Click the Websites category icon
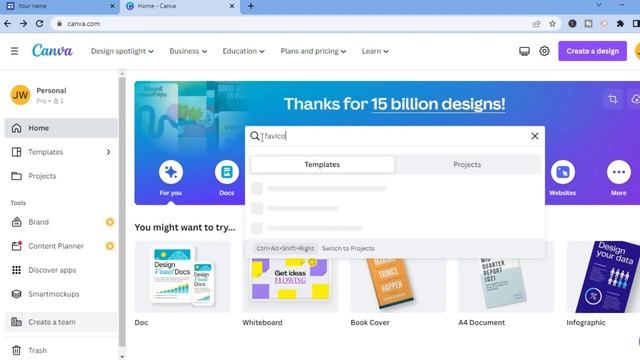 pyautogui.click(x=562, y=172)
